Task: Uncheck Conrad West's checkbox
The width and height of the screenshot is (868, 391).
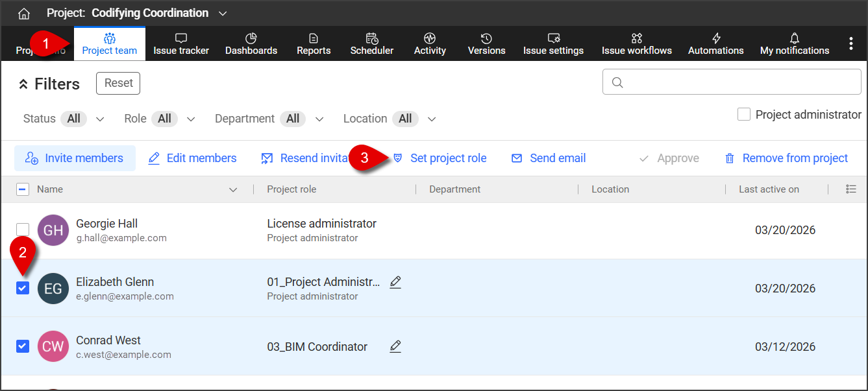Action: pyautogui.click(x=23, y=346)
